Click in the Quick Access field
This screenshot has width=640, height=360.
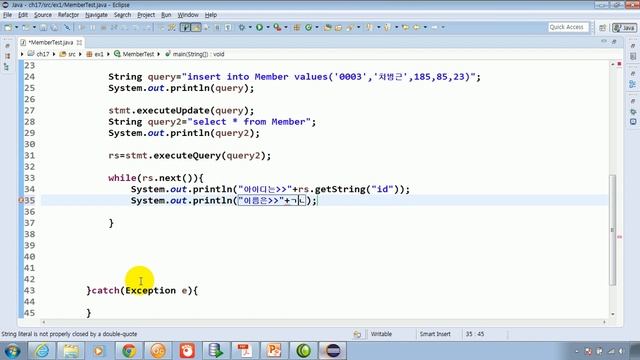(568, 27)
